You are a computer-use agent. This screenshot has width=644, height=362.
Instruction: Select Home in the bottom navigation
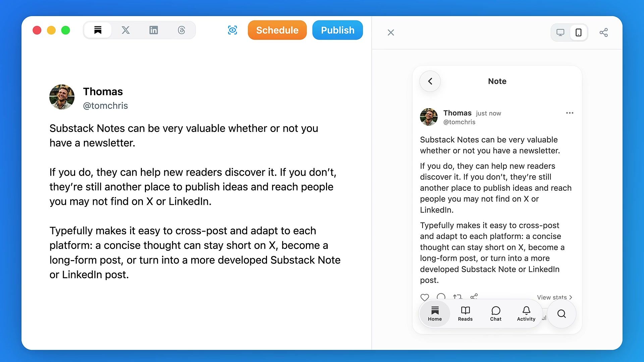coord(435,314)
